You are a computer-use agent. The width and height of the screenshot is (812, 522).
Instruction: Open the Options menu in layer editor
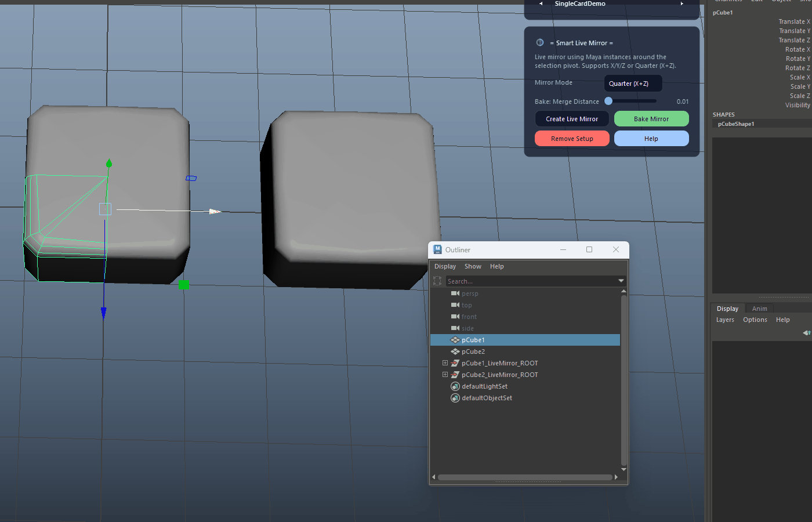tap(755, 320)
